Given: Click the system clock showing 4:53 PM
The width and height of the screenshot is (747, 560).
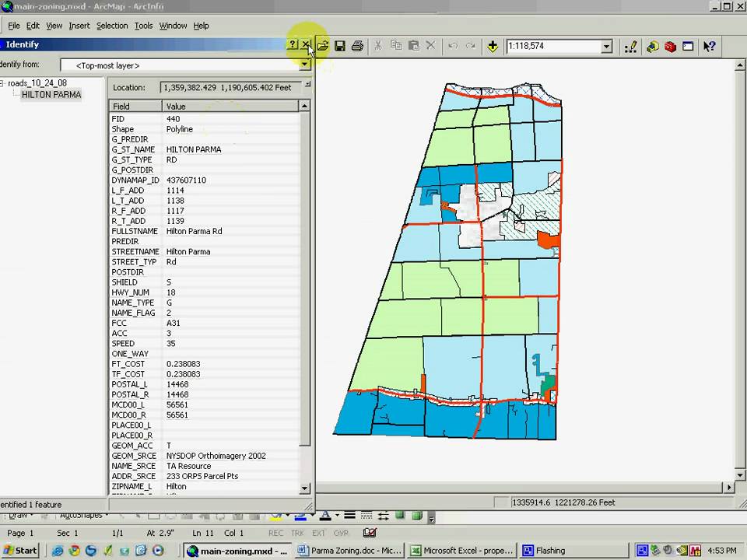Looking at the screenshot, I should [x=722, y=551].
